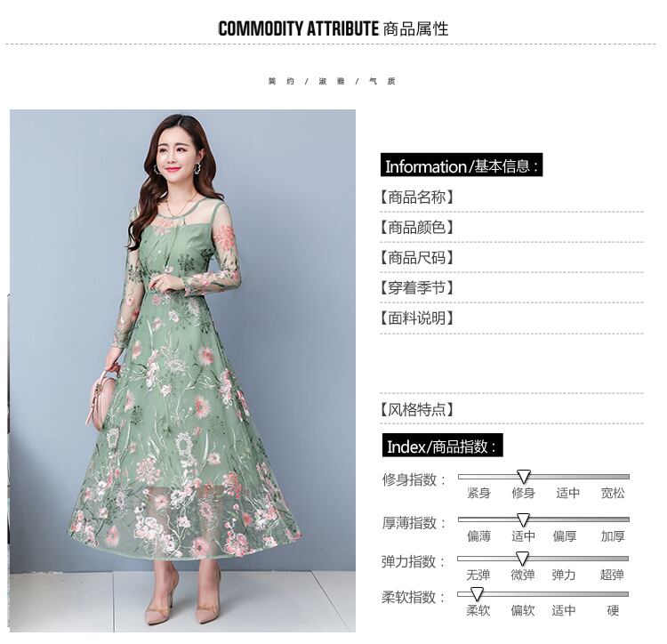Click the Index/商品指数 header banner
The width and height of the screenshot is (667, 644).
tap(442, 446)
